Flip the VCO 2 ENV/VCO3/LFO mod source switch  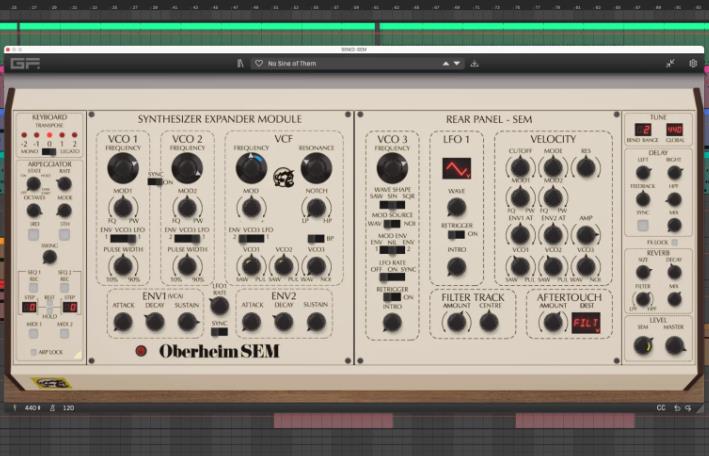pyautogui.click(x=187, y=238)
